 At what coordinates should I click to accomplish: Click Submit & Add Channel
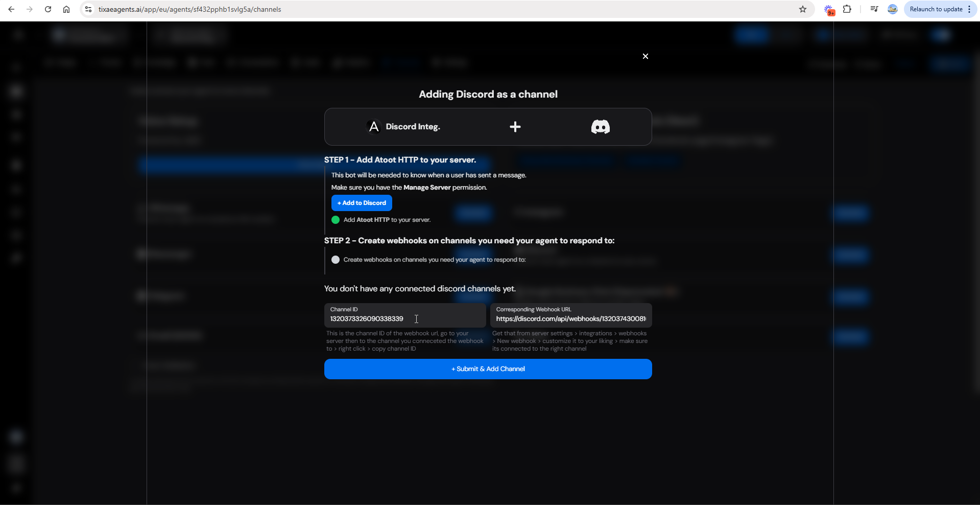tap(488, 369)
